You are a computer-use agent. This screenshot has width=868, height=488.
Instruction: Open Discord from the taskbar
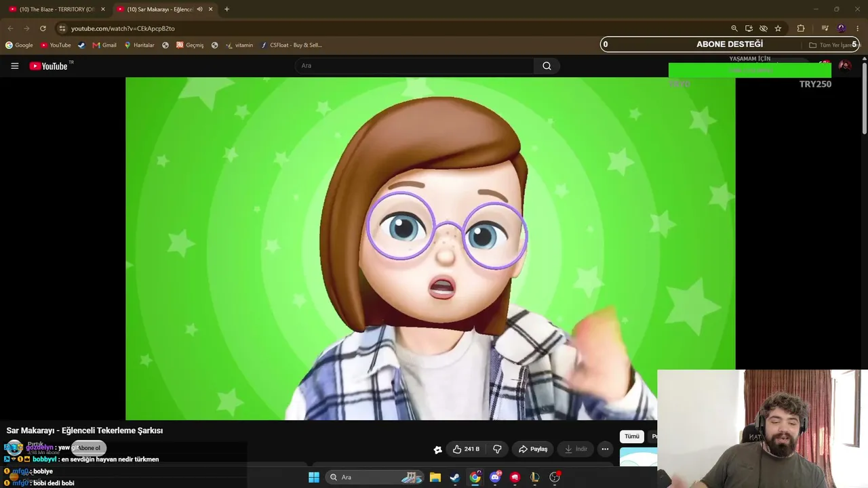point(495,477)
